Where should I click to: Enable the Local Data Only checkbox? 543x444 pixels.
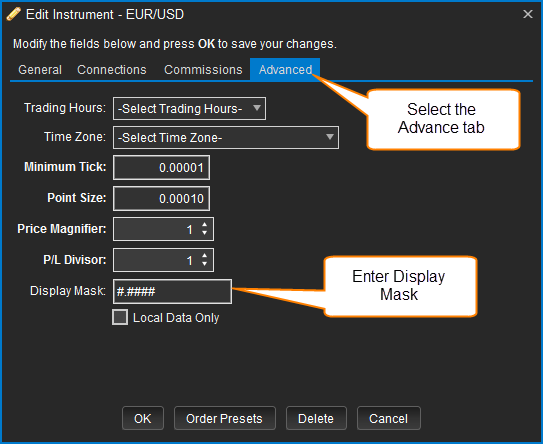(120, 317)
